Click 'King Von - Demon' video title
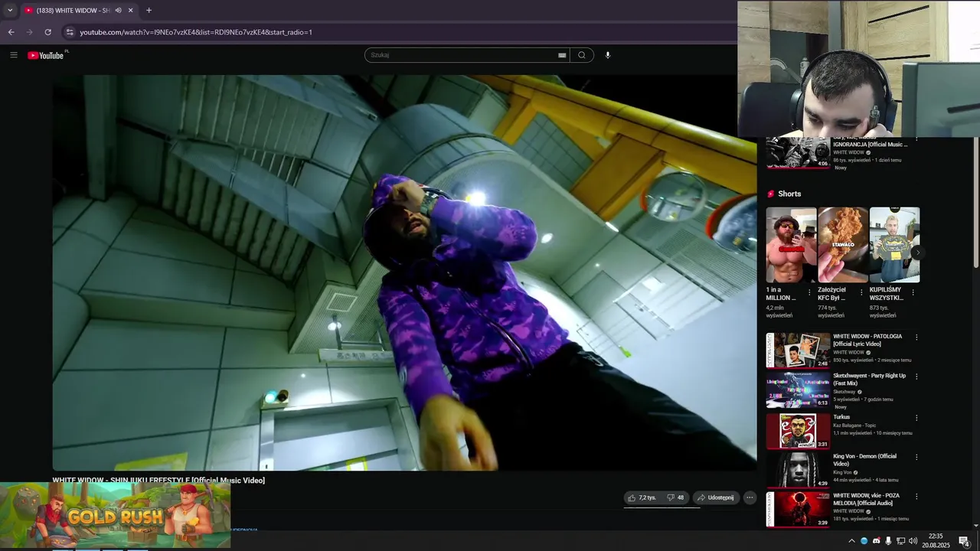The height and width of the screenshot is (551, 980). click(864, 460)
